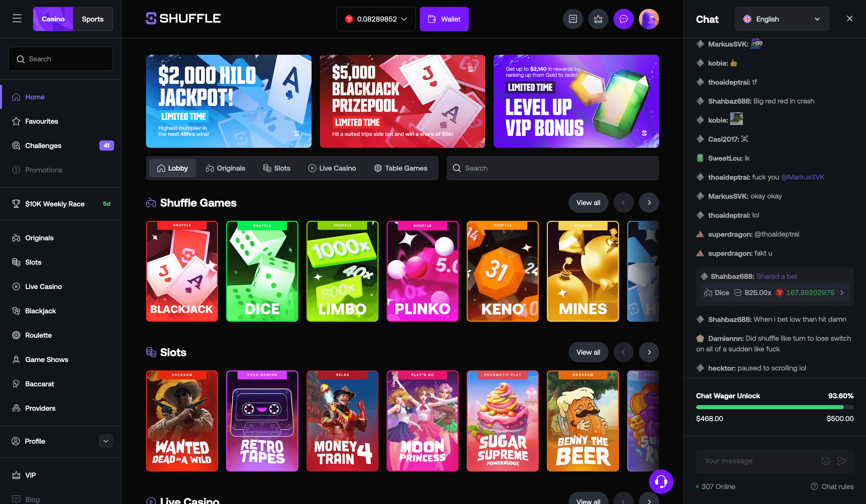This screenshot has width=866, height=504.
Task: Open the user avatar profile
Action: 649,19
